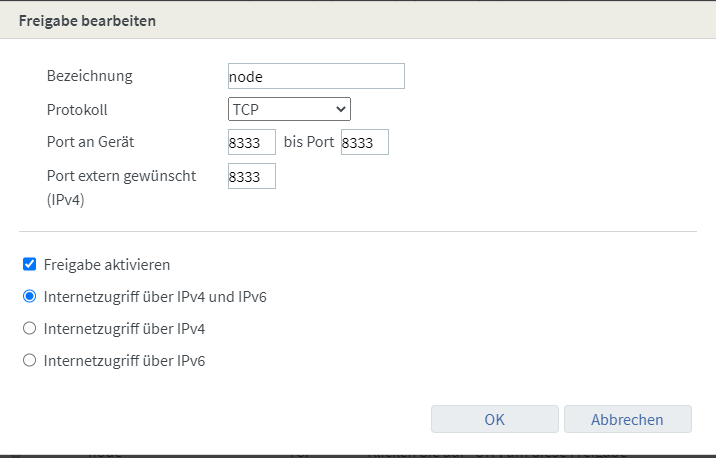Click the "Bezeichnung" field label
Viewport: 716px width, 458px height.
pyautogui.click(x=89, y=76)
